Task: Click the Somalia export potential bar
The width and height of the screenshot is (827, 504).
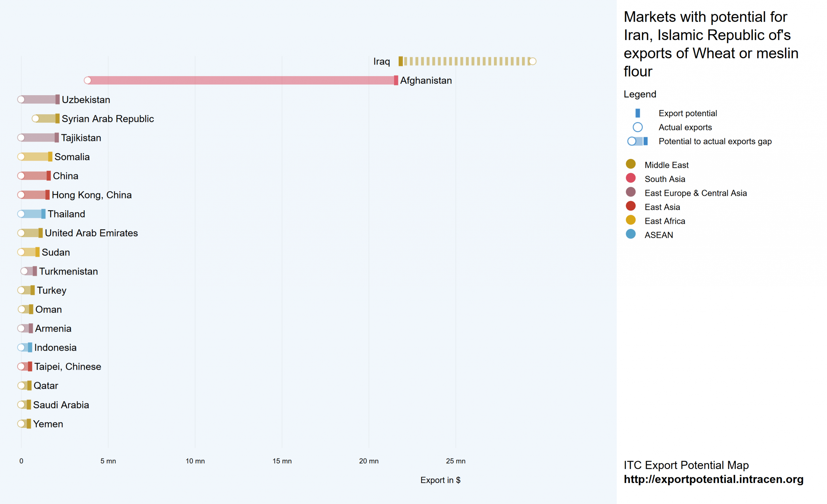Action: 50,156
